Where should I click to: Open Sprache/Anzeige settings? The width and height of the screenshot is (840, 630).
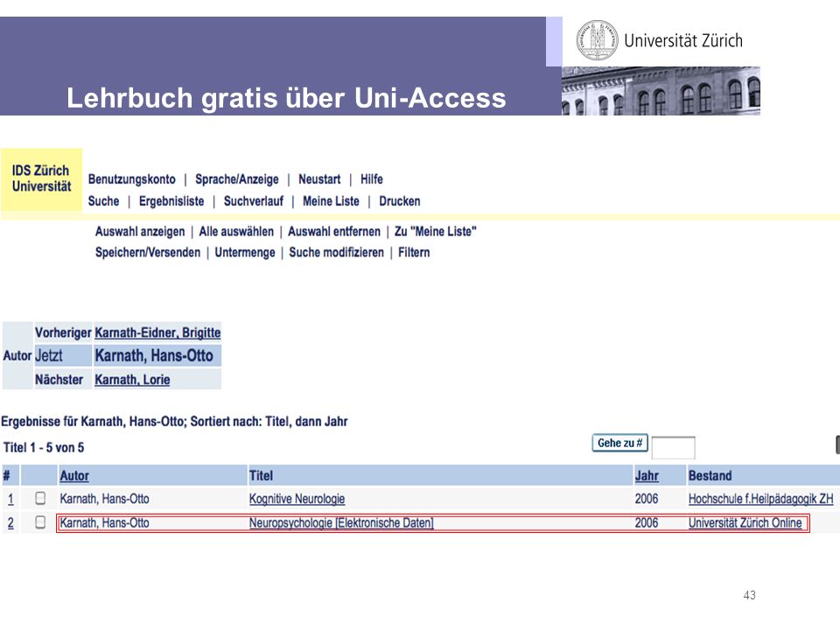(x=237, y=178)
